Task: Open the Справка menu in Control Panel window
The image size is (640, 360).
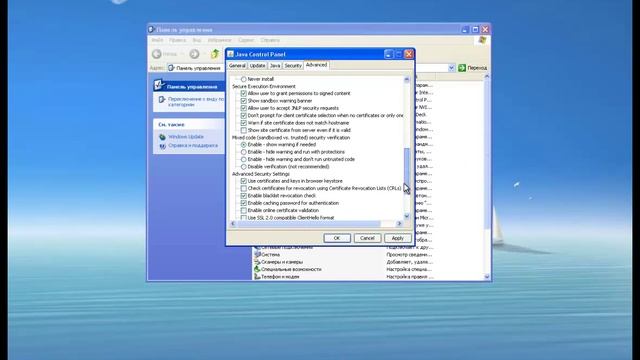Action: click(270, 40)
